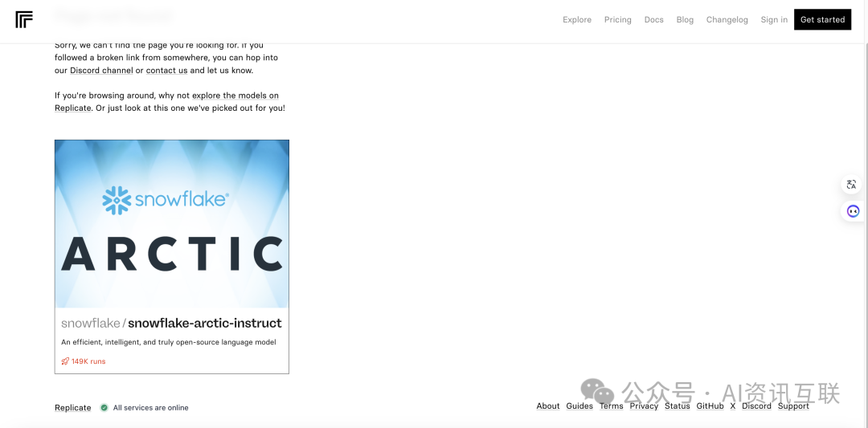Screen dimensions: 868x428
Task: Open the Pricing page
Action: pos(618,20)
